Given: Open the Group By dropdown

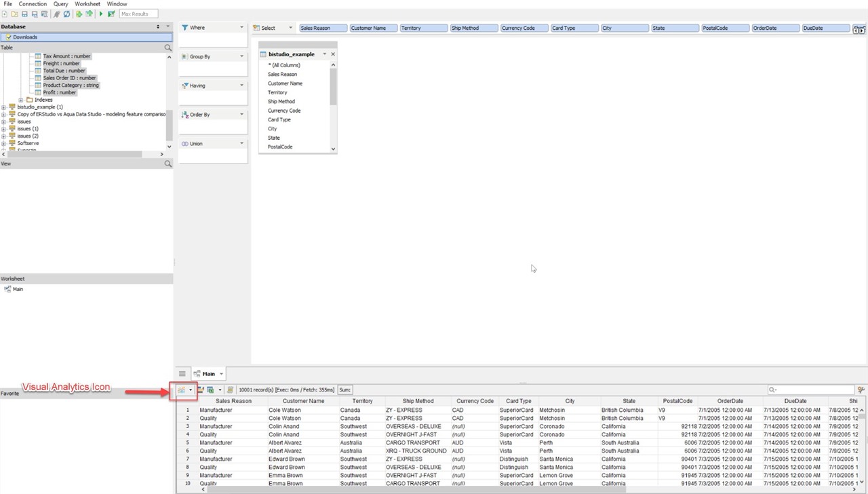Looking at the screenshot, I should pyautogui.click(x=241, y=57).
